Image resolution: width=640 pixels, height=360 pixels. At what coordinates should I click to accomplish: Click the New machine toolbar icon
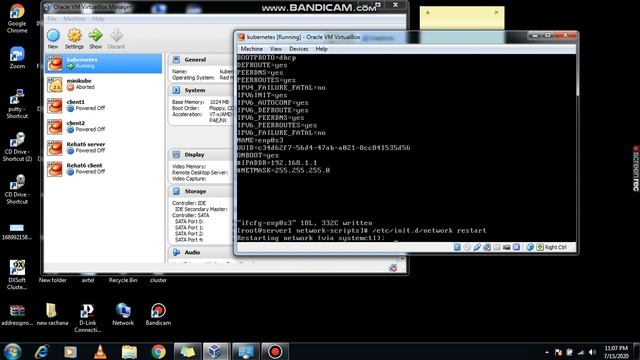[53, 39]
